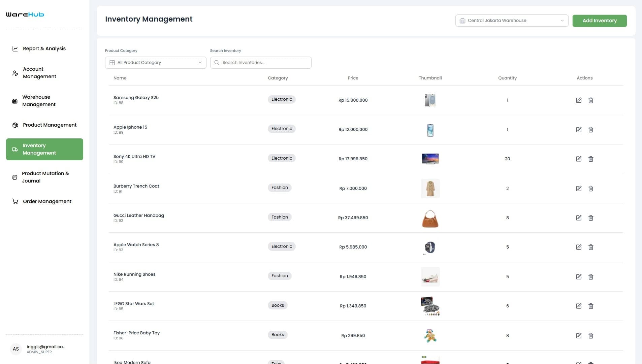Click the delete icon for Burberry Trench Coat
This screenshot has width=642, height=364.
(591, 189)
